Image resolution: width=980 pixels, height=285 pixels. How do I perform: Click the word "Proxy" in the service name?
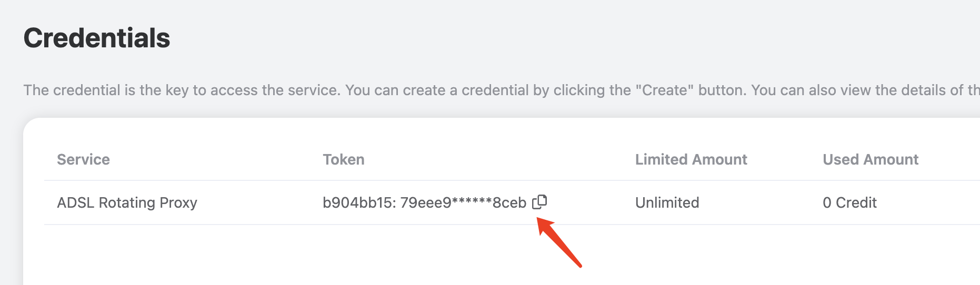(x=178, y=202)
